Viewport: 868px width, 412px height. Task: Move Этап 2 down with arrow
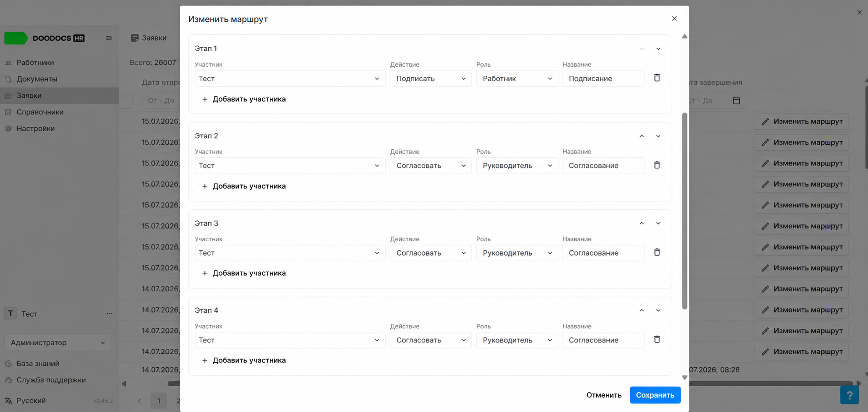tap(658, 136)
